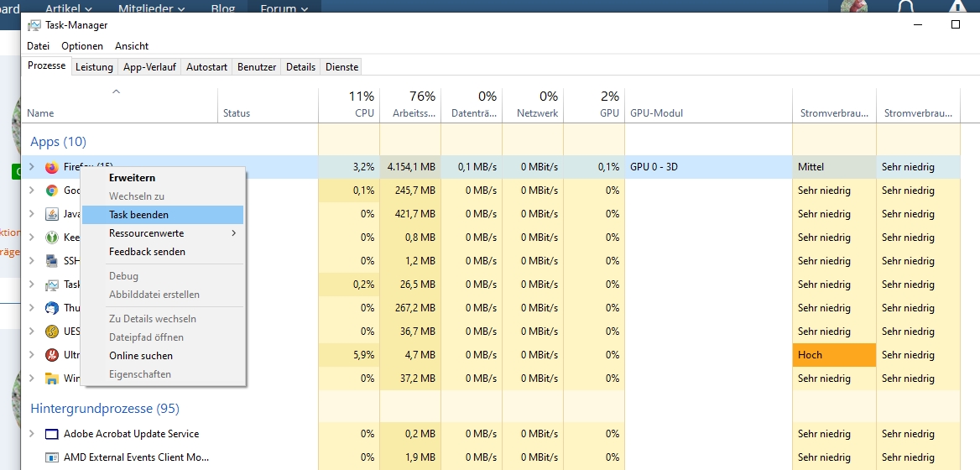Expand the Adobe Acrobat Update Service row
The width and height of the screenshot is (980, 470).
tap(32, 434)
